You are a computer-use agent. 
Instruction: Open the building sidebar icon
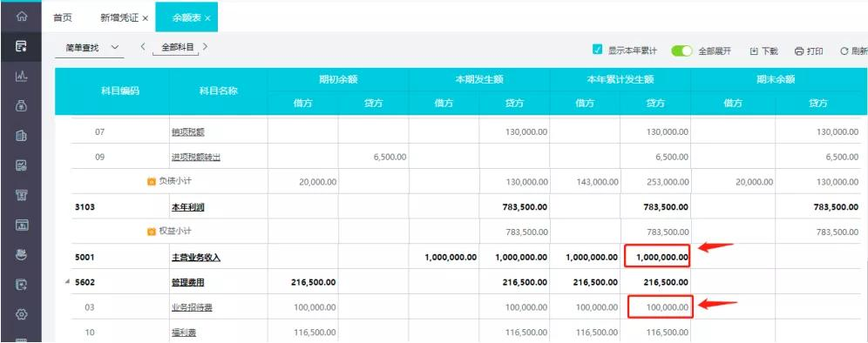click(21, 136)
